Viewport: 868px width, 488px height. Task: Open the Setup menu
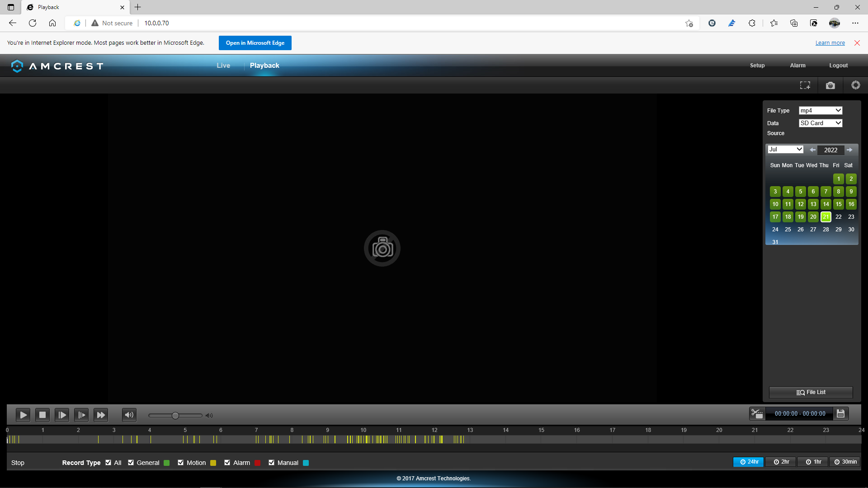757,66
